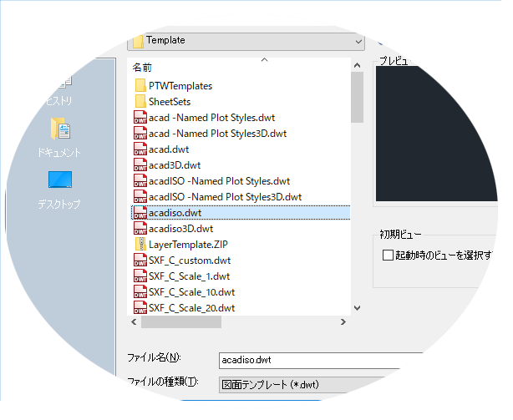This screenshot has height=420, width=513.
Task: Select the file name acad3D.dwt
Action: click(175, 165)
